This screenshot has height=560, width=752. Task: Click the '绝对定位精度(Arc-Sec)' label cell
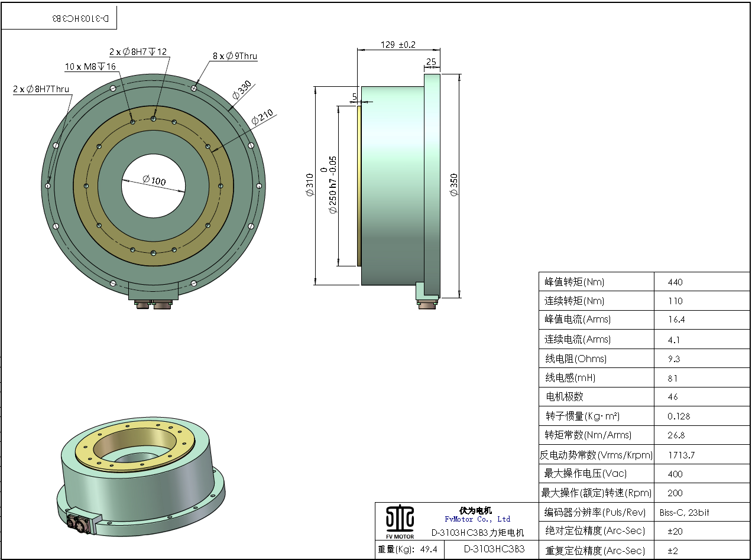[597, 531]
